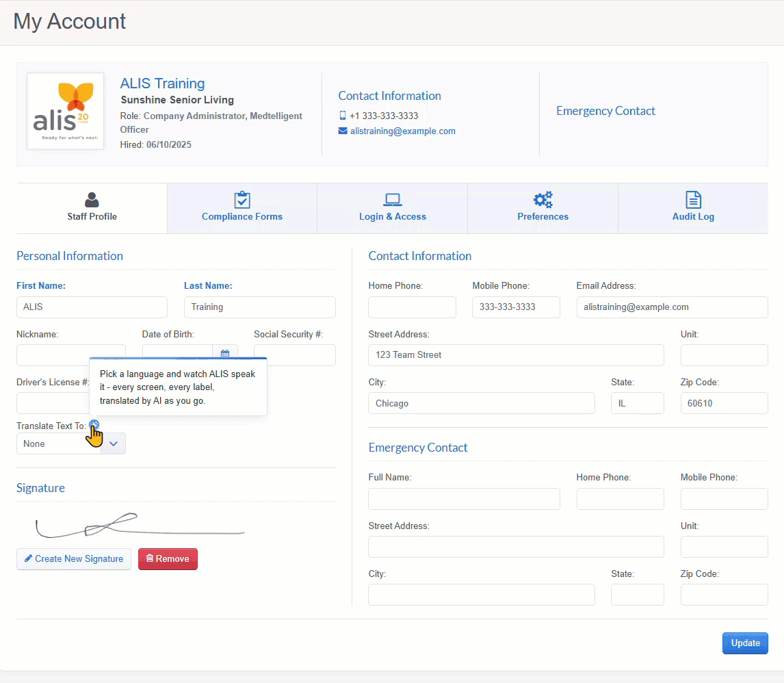Click the Zip Code field showing 60610
The height and width of the screenshot is (683, 784).
[x=724, y=403]
